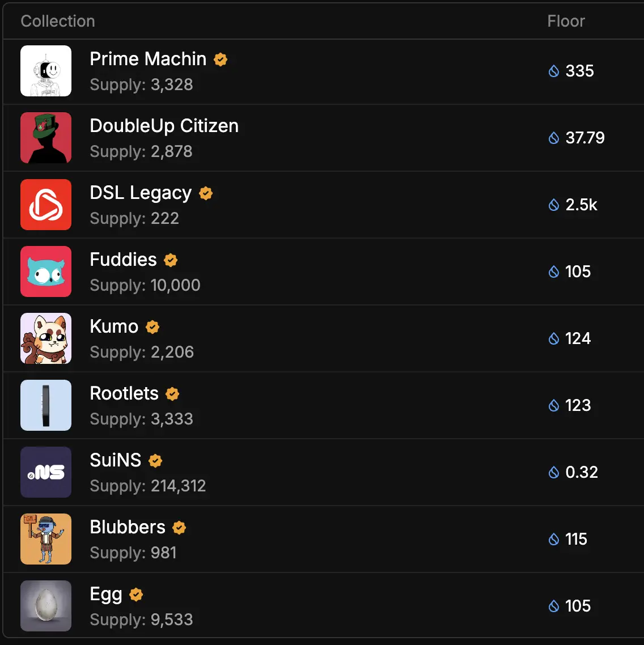Screen dimensions: 644x645
Task: Click the SUI icon beside 2.5k floor
Action: click(554, 205)
